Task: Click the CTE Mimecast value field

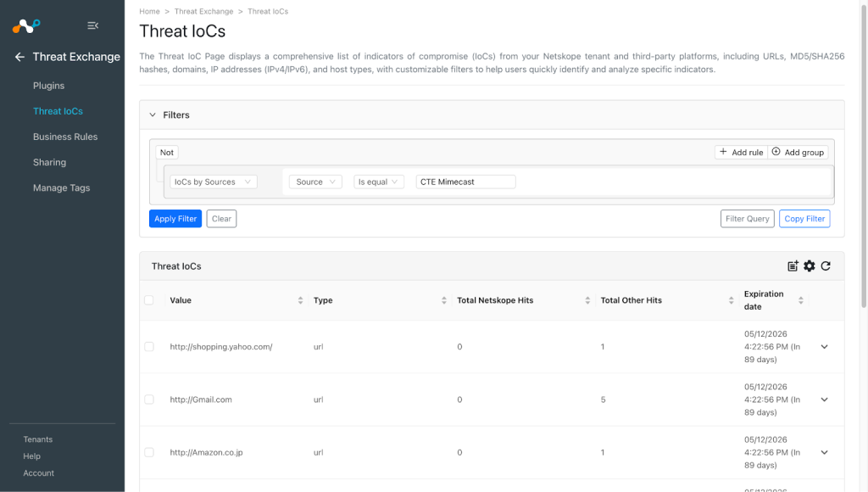Action: (465, 182)
